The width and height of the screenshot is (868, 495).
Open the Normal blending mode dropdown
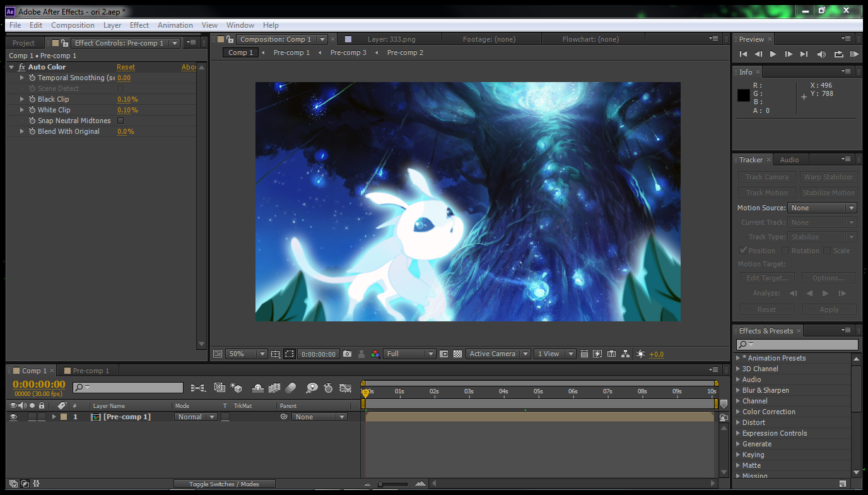(x=196, y=417)
